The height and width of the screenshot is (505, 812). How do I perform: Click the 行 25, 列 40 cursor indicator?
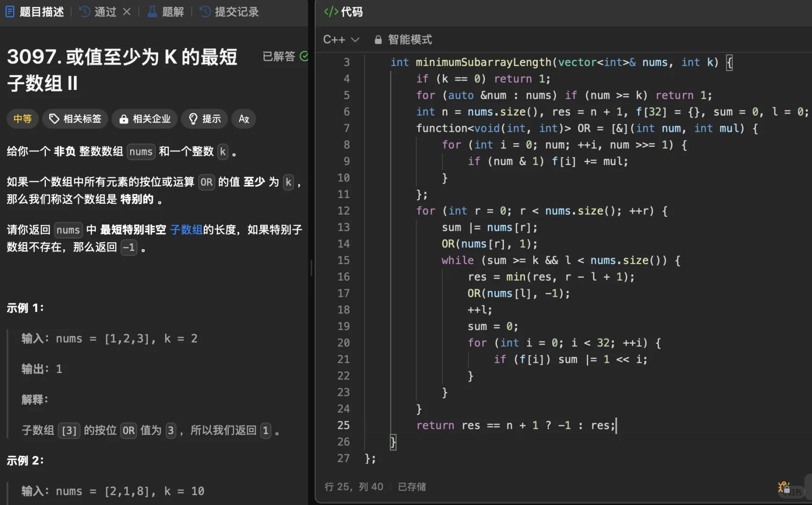[x=354, y=487]
